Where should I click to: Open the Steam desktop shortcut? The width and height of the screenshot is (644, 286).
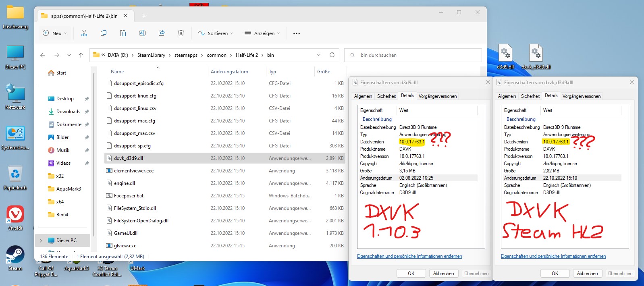[15, 258]
